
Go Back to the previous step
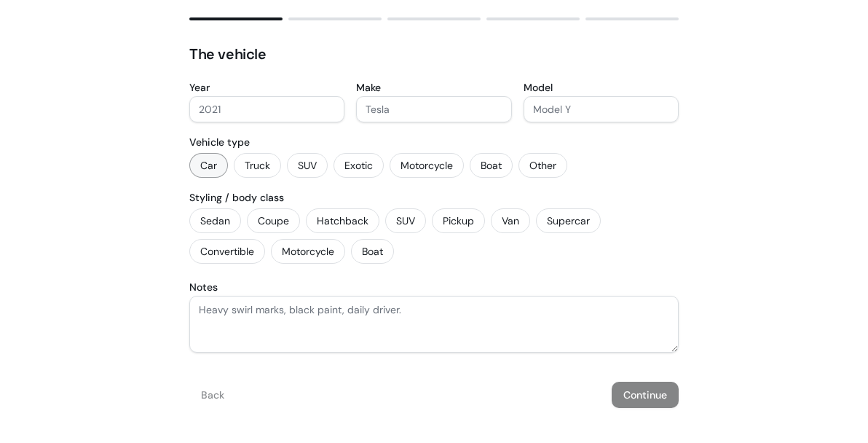click(213, 395)
